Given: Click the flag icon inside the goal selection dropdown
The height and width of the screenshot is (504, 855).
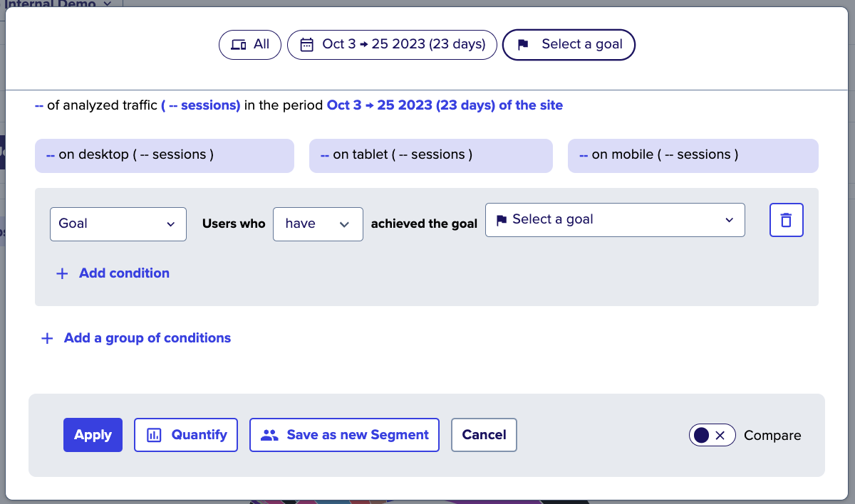Looking at the screenshot, I should 500,220.
